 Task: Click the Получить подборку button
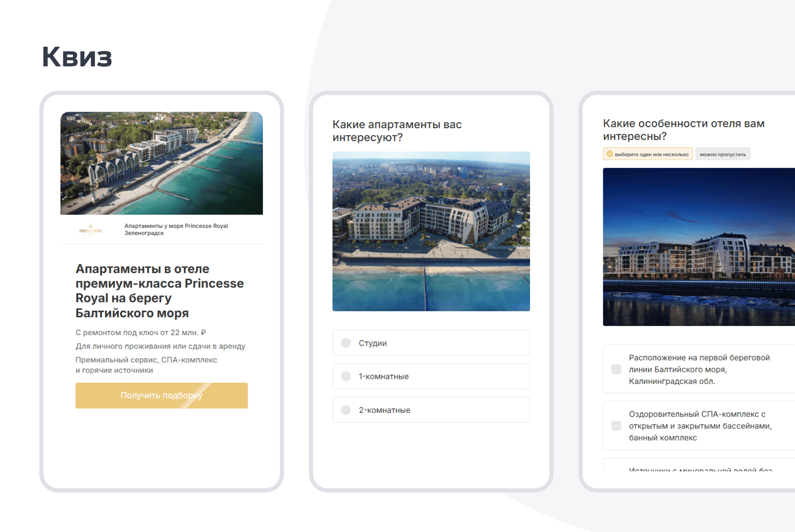tap(161, 395)
